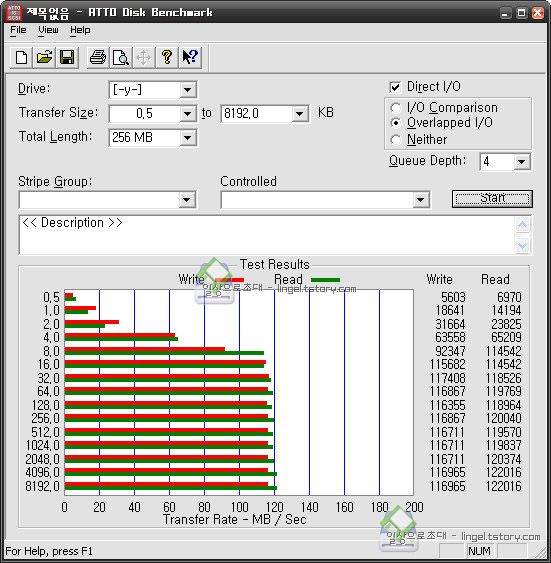The image size is (551, 563).
Task: Click the Save floppy disk icon
Action: pos(67,57)
